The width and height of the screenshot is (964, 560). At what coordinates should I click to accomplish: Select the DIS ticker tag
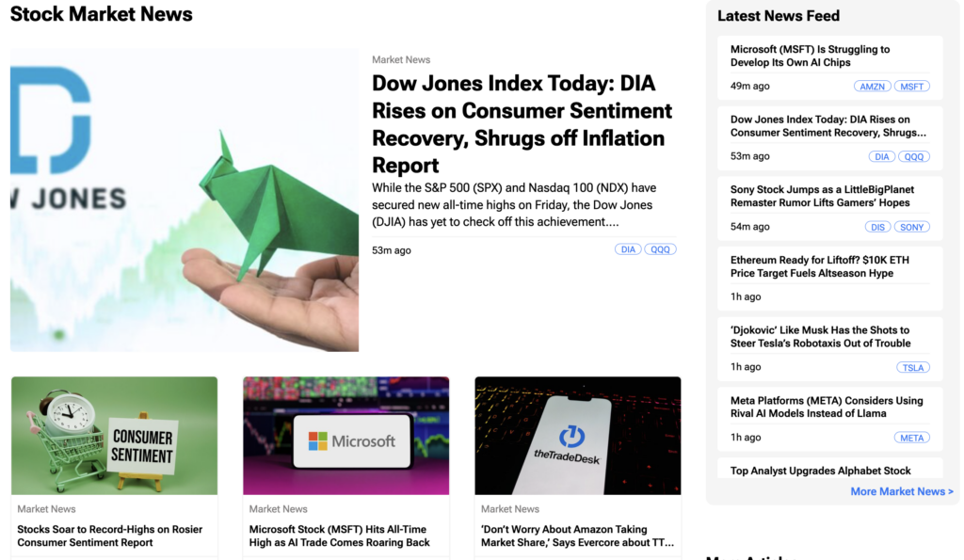click(x=877, y=228)
